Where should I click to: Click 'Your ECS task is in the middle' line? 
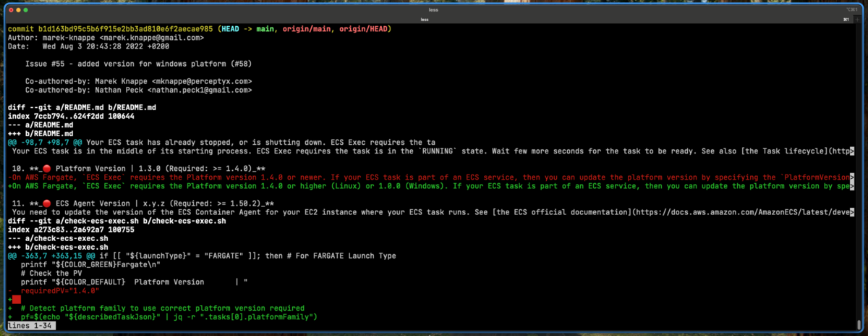pyautogui.click(x=433, y=151)
